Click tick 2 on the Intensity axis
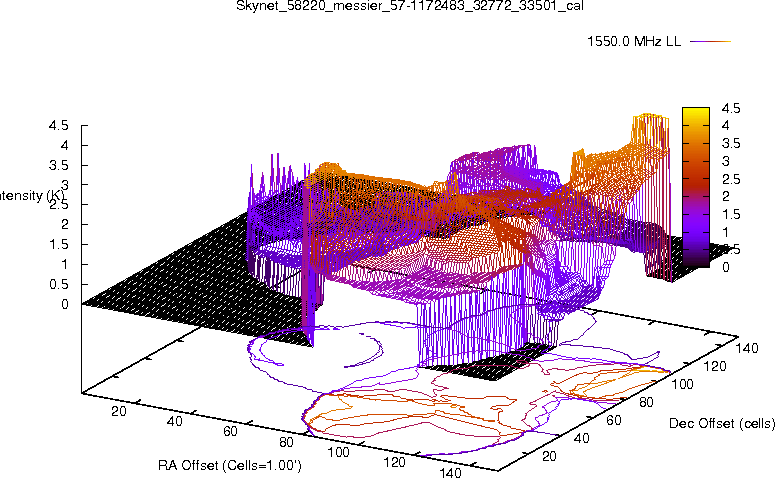The image size is (775, 478). (64, 224)
